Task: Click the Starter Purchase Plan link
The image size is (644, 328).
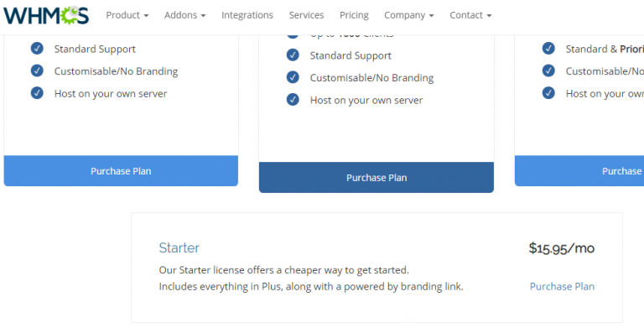Action: tap(562, 287)
